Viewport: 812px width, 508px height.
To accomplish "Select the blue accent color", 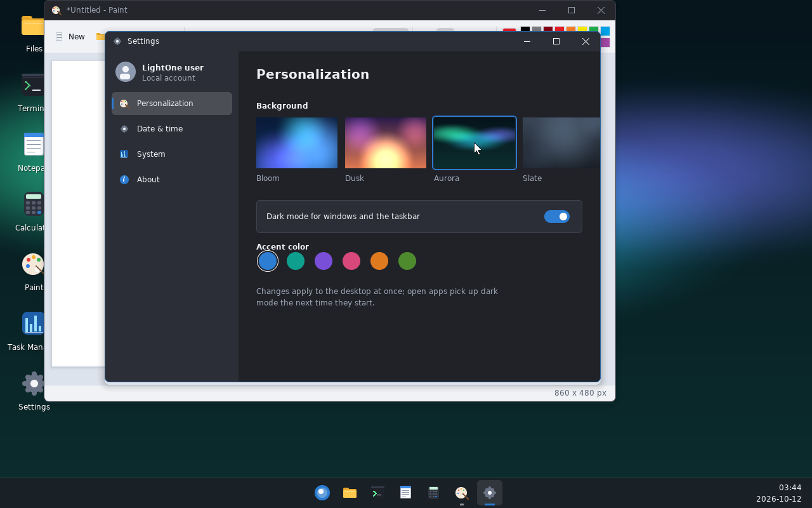I will pos(268,261).
